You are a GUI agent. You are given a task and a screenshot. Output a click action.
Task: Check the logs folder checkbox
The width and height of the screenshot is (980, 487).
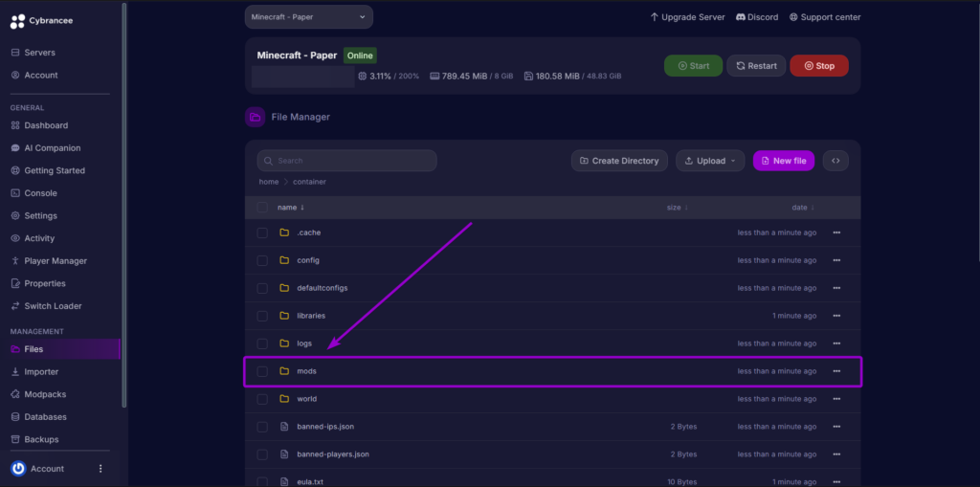point(262,343)
